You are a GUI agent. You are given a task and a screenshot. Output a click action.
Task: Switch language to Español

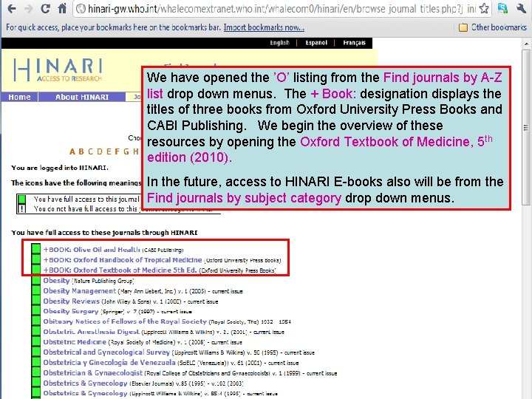(x=316, y=43)
